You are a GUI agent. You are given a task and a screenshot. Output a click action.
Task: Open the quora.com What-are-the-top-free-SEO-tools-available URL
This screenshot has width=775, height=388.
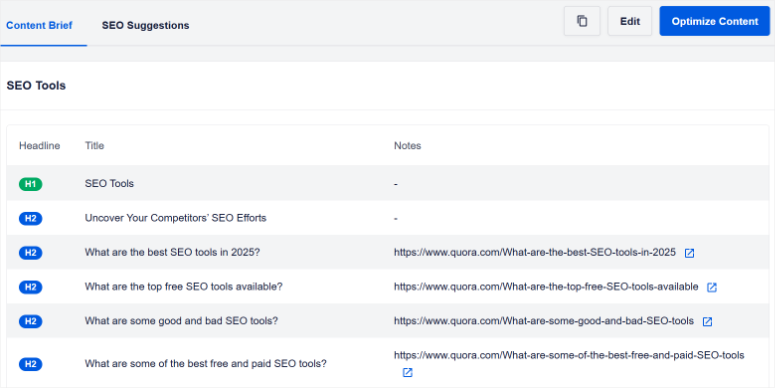point(546,287)
